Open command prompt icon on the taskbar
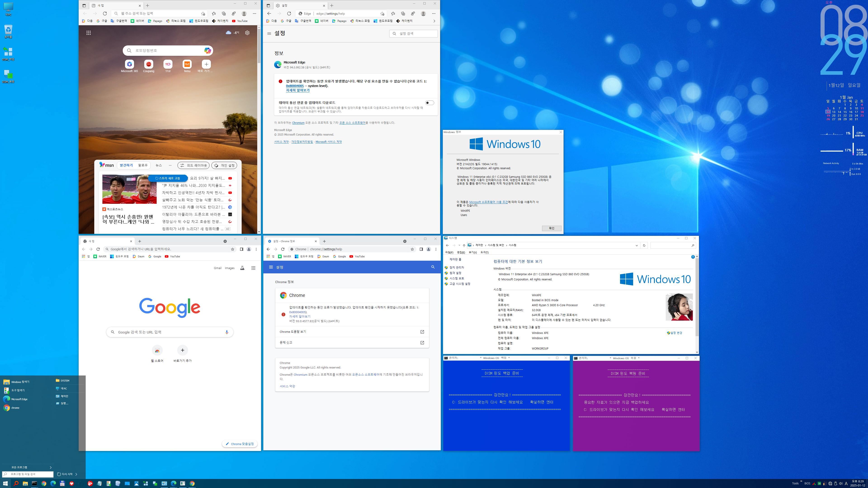 (x=34, y=483)
